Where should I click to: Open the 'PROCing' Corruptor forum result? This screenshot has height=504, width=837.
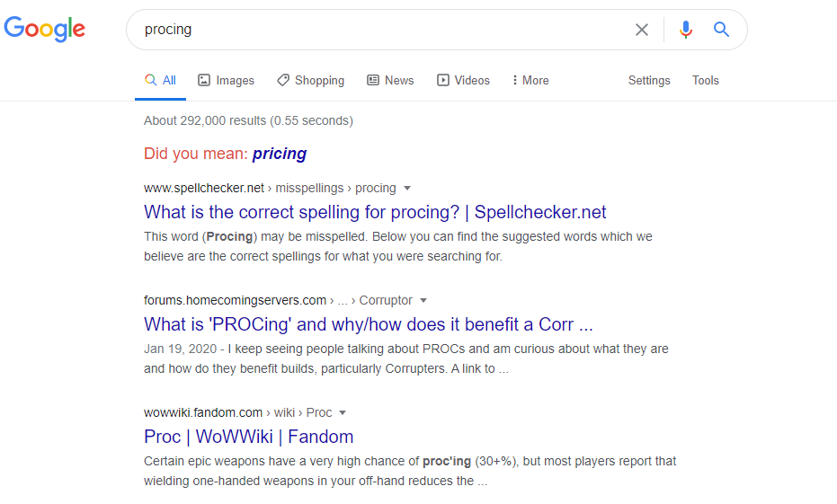pos(369,324)
